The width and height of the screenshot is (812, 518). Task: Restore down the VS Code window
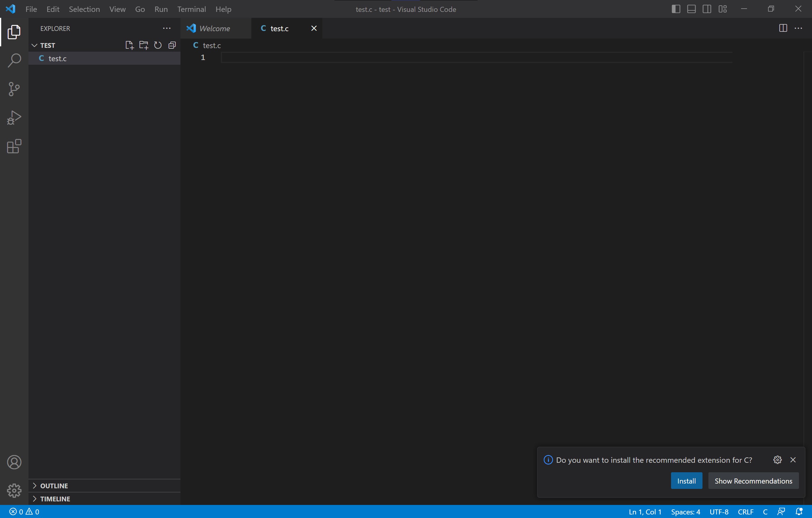click(x=771, y=9)
